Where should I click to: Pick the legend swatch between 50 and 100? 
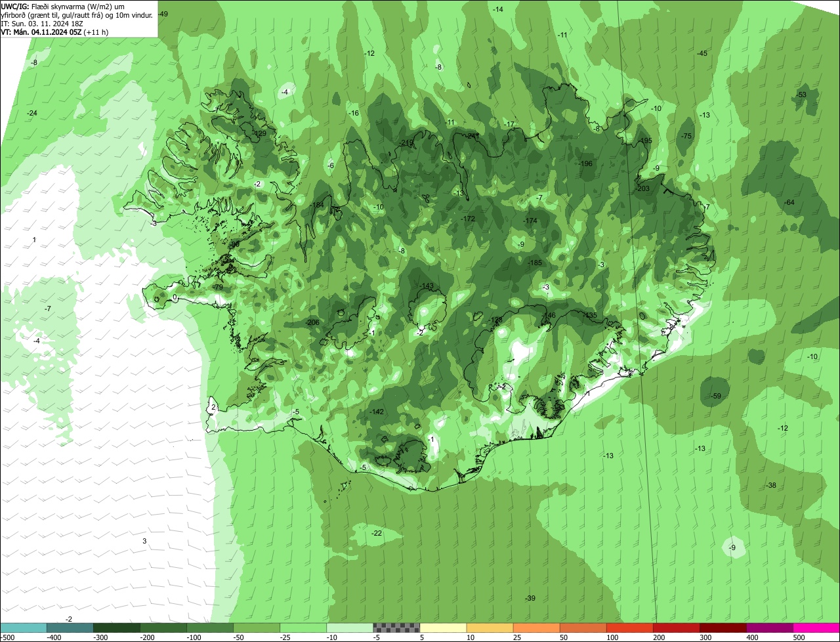pyautogui.click(x=583, y=628)
